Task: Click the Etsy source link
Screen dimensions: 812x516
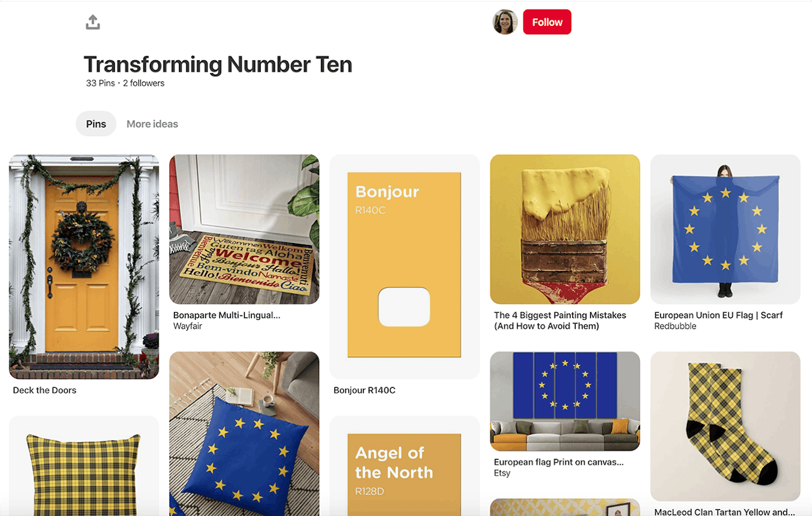Action: 502,473
